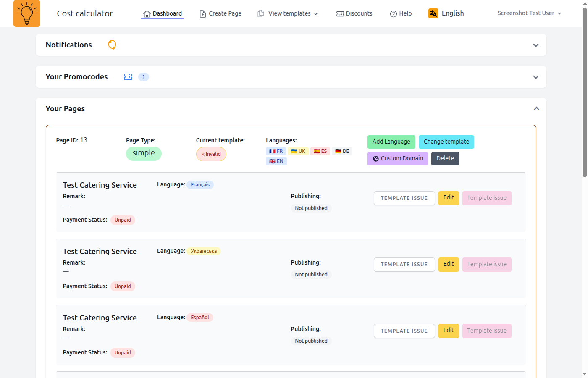Click the Create Page document icon
Image resolution: width=588 pixels, height=378 pixels.
(x=203, y=14)
